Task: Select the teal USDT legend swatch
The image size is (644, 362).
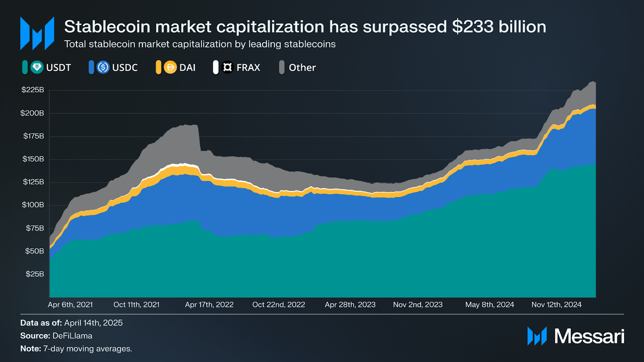Action: [25, 67]
